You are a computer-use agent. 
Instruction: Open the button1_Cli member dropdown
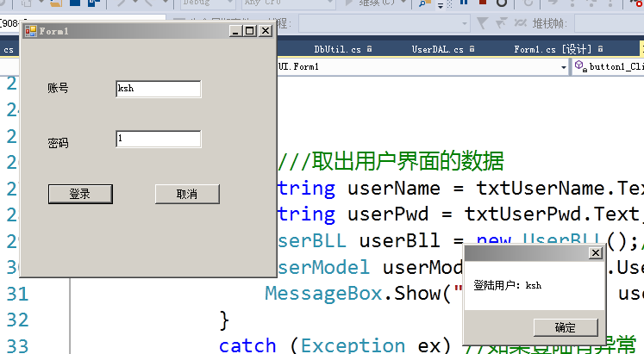pos(608,66)
